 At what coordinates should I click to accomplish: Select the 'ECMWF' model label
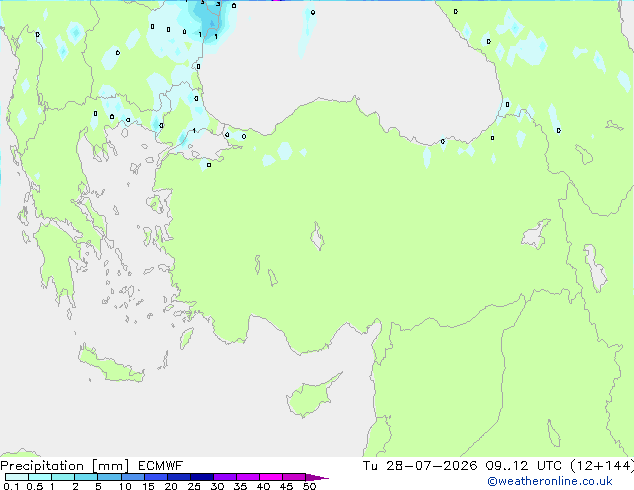click(161, 466)
